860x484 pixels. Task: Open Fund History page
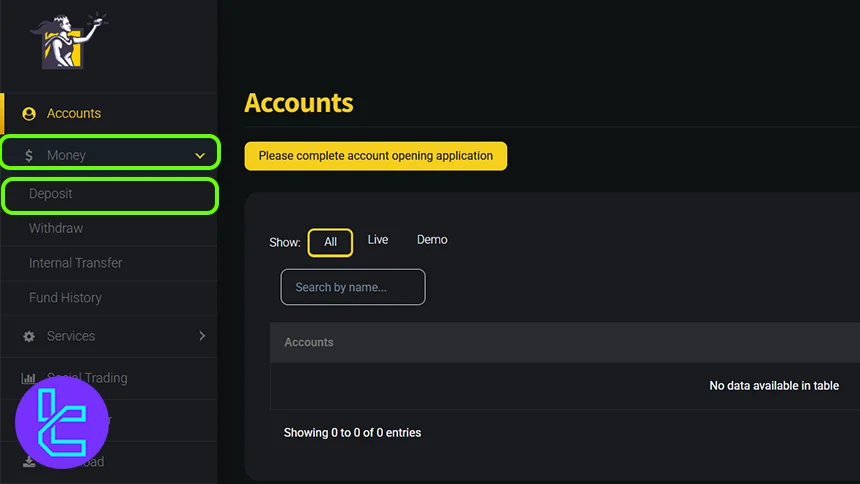(x=65, y=297)
